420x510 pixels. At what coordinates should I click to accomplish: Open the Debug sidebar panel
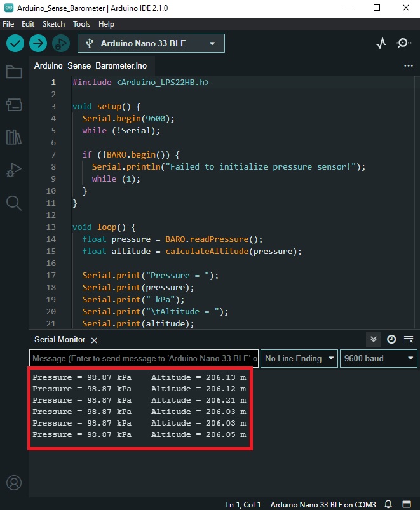(14, 170)
